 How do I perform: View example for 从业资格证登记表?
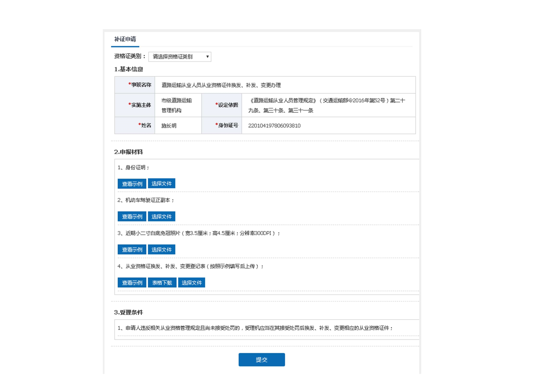pyautogui.click(x=132, y=283)
